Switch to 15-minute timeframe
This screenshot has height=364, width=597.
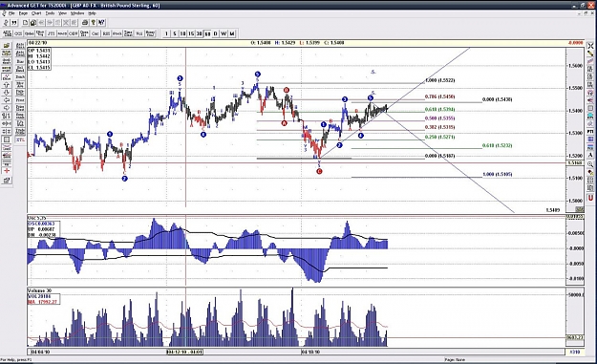[191, 33]
